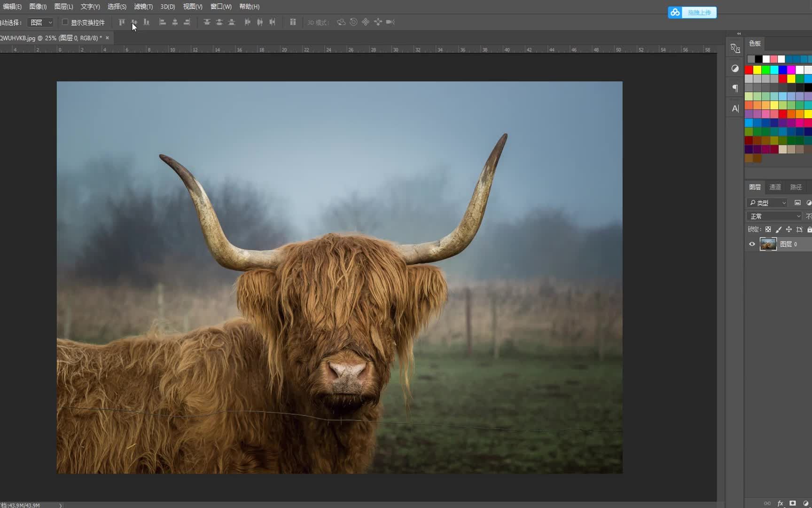Click the align left edges icon

(x=163, y=22)
